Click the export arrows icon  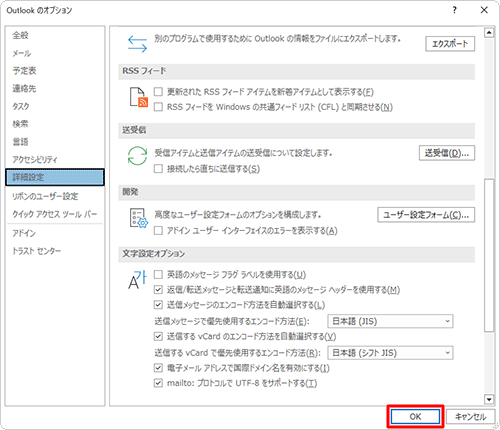[137, 44]
